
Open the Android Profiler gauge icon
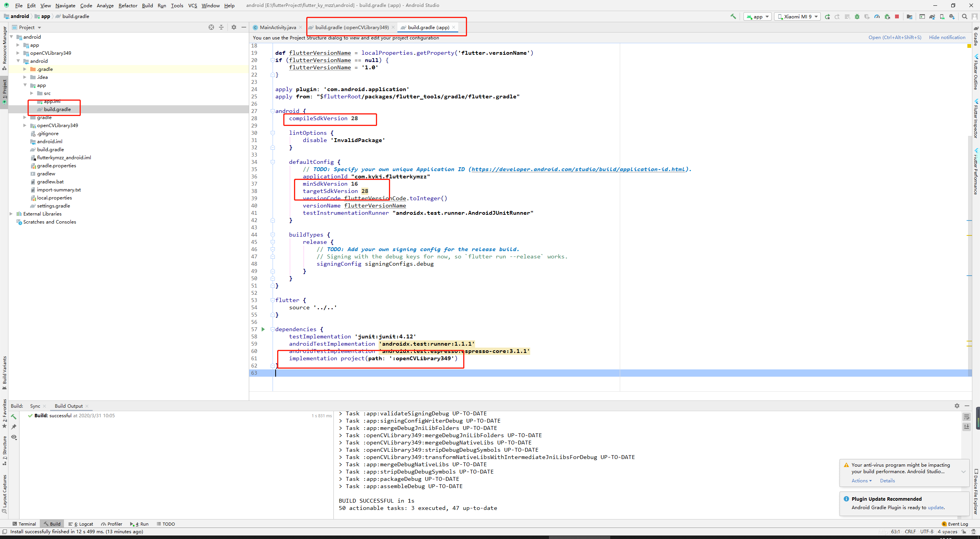(x=877, y=16)
